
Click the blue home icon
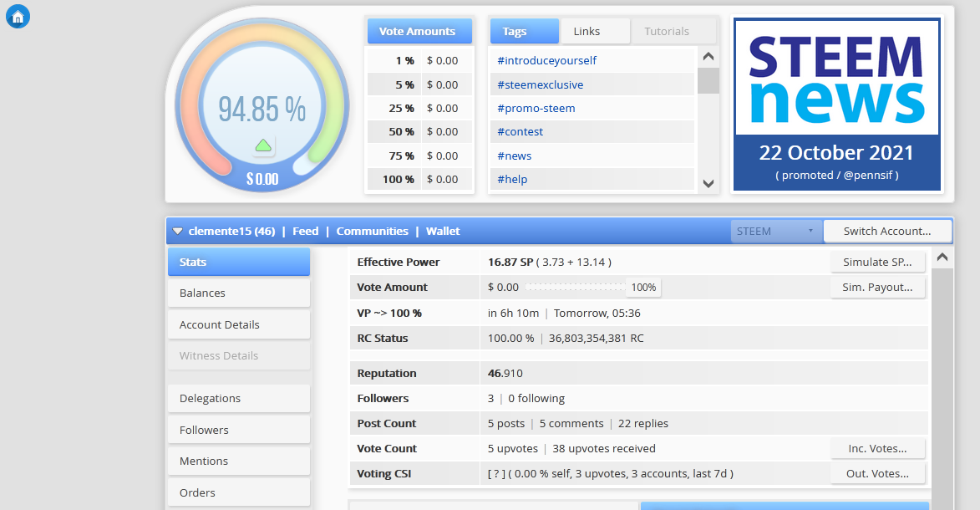(x=18, y=16)
